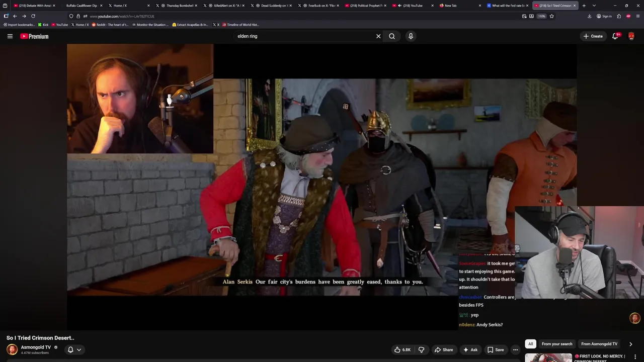Focus the YouTube search field with elden ring
The height and width of the screenshot is (362, 644).
pyautogui.click(x=304, y=36)
